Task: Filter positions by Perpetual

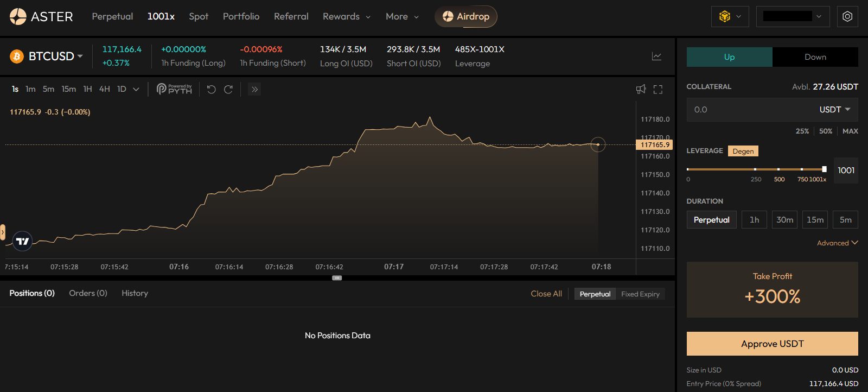Action: 595,294
